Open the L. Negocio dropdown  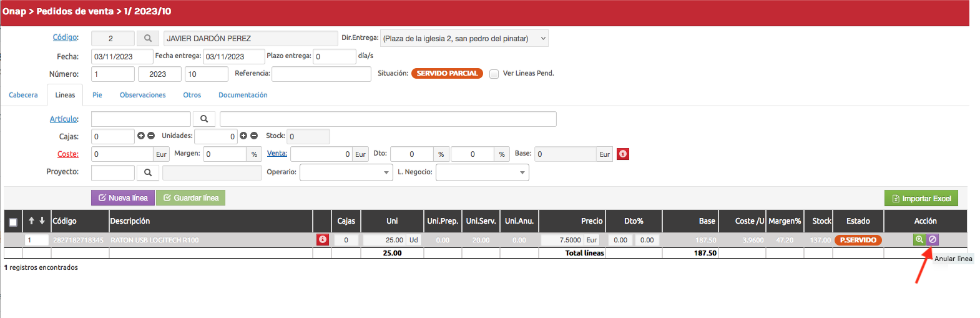tap(482, 172)
